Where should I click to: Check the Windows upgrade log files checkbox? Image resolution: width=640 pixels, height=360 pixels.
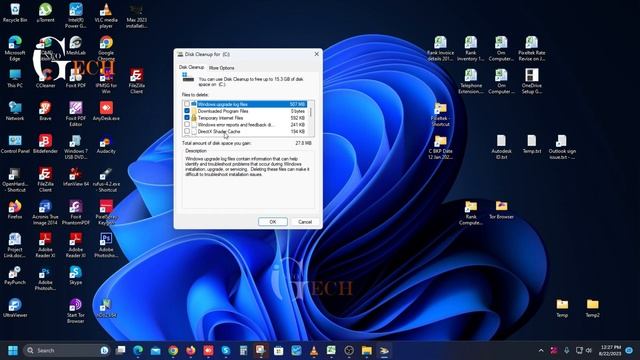pyautogui.click(x=187, y=104)
